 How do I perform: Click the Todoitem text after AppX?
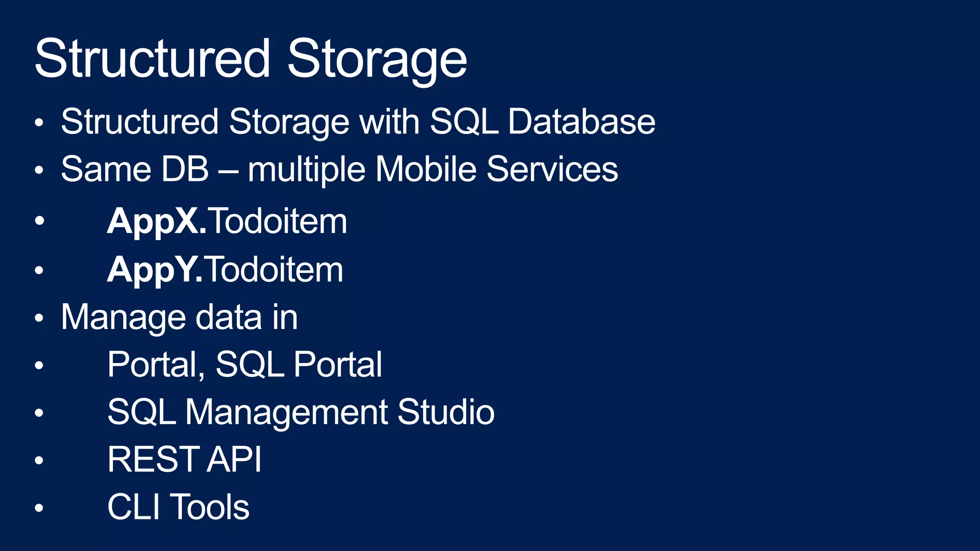pyautogui.click(x=278, y=221)
